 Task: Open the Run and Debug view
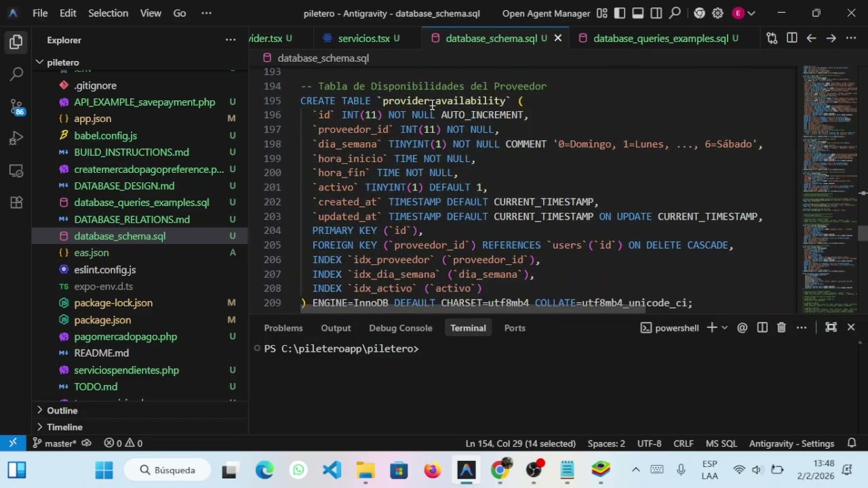pos(16,139)
